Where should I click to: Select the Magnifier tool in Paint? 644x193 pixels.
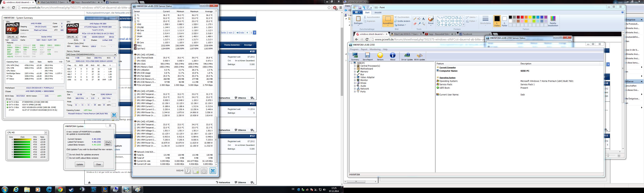click(423, 24)
